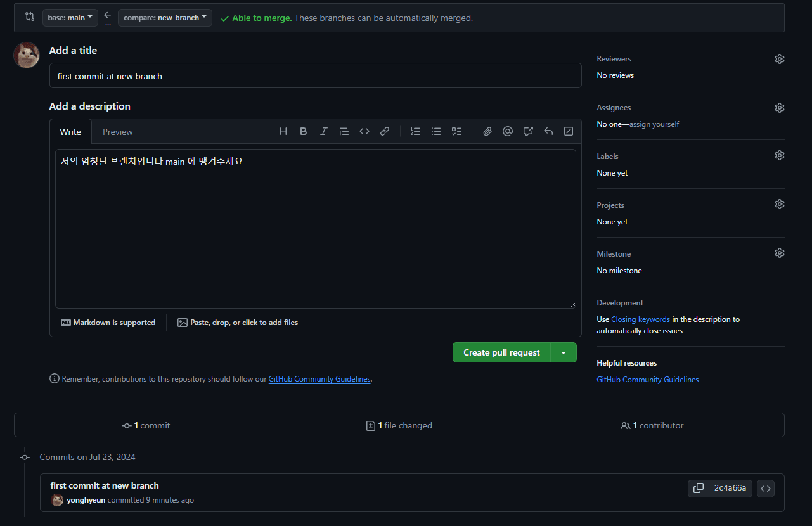Click the compare changes icon beside base
This screenshot has height=526, width=812.
tap(30, 17)
